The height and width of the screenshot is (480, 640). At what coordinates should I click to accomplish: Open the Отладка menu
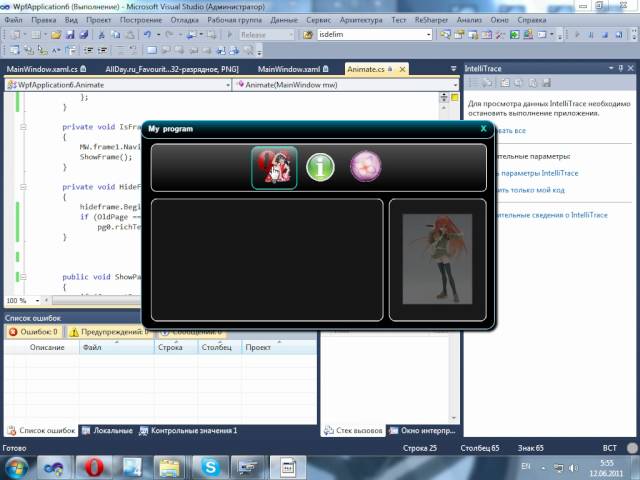(184, 20)
